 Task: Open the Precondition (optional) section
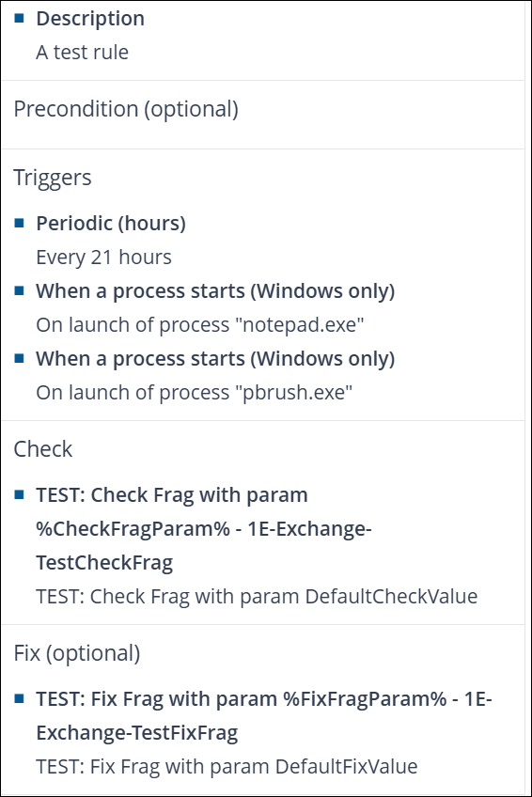[126, 109]
